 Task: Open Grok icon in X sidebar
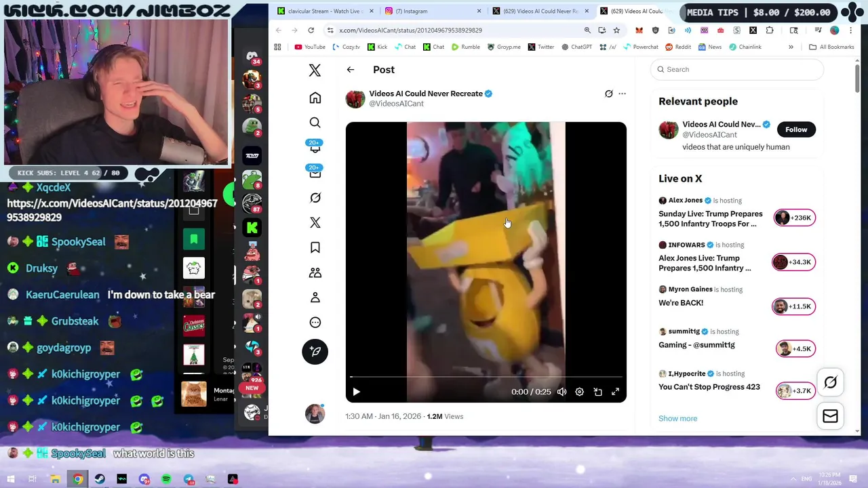pyautogui.click(x=315, y=198)
